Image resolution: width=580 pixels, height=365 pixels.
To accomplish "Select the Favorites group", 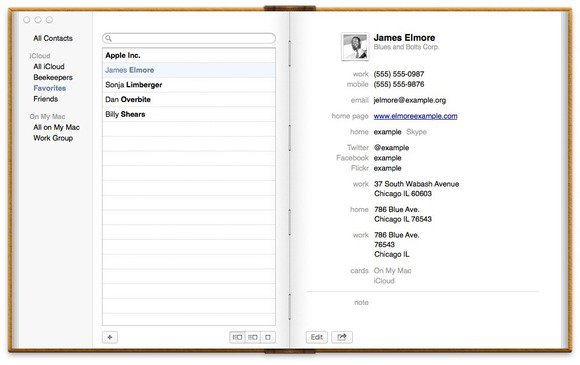I will click(50, 88).
